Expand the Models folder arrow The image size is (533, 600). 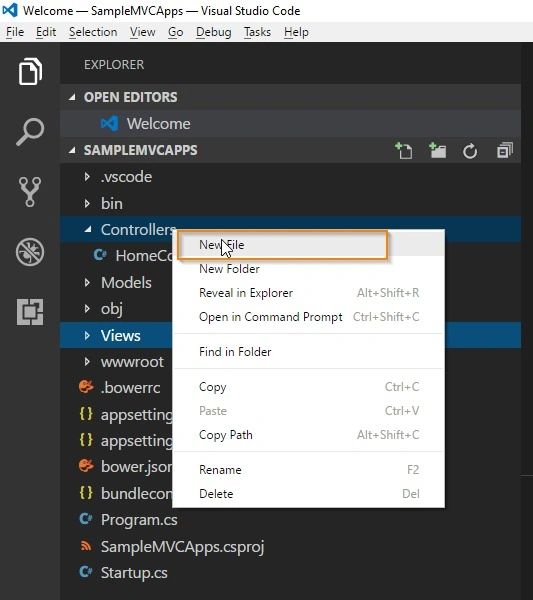(x=87, y=282)
